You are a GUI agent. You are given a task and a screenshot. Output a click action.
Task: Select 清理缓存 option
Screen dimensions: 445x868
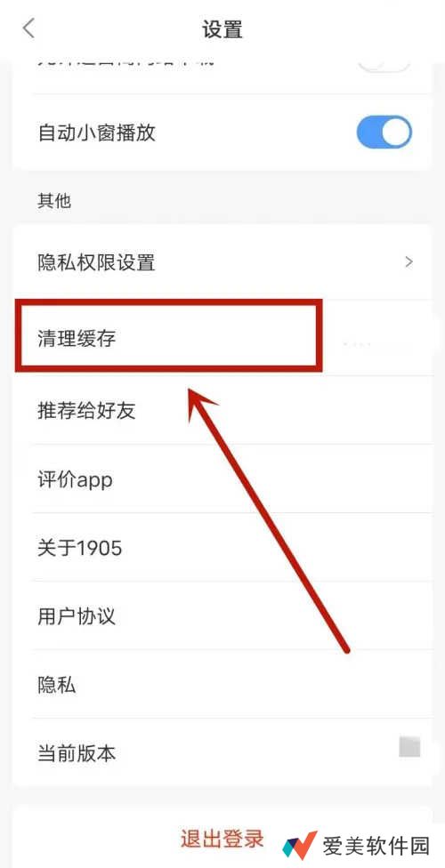coord(222,338)
